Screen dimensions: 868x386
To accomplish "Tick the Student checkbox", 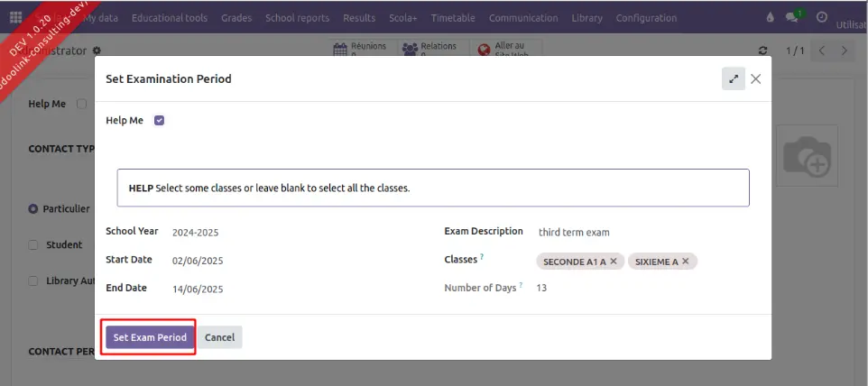I will coord(33,245).
